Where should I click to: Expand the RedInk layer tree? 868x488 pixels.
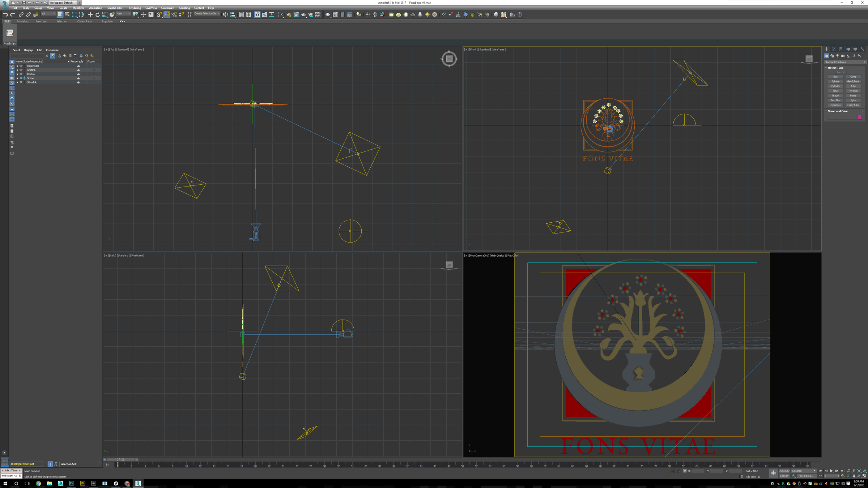(17, 74)
